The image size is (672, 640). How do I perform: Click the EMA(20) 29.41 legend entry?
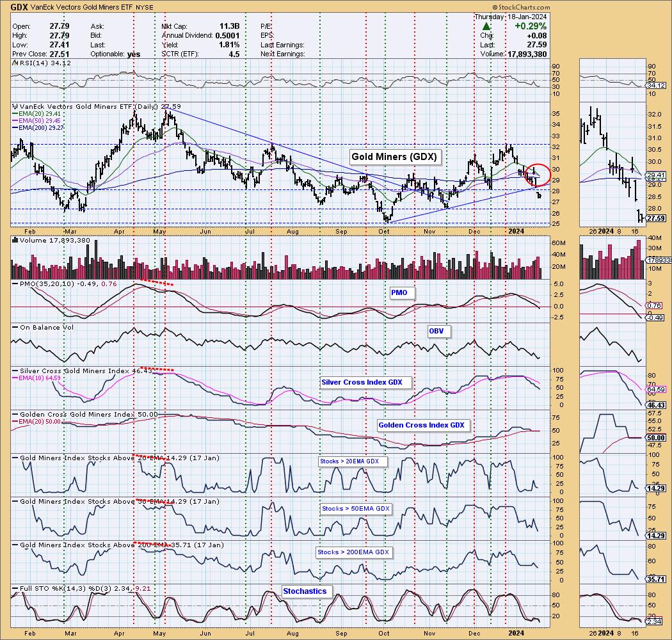[x=36, y=113]
